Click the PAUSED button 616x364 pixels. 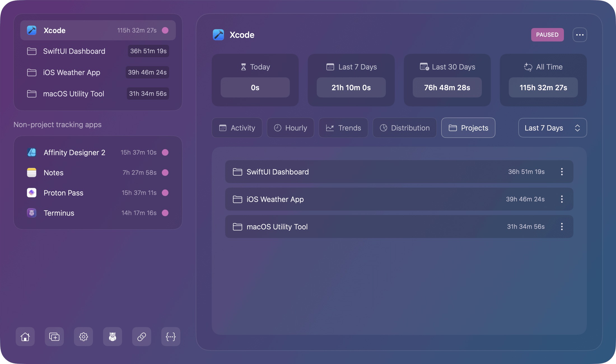click(547, 34)
